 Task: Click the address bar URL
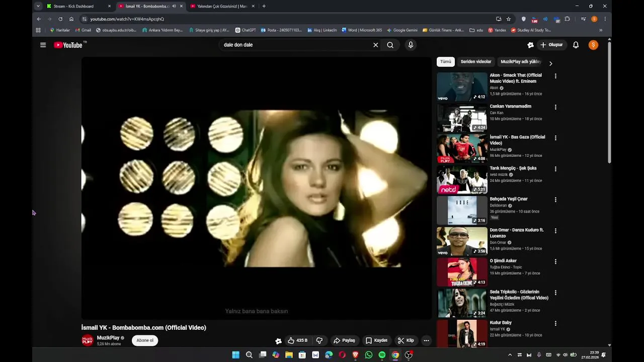coord(127,19)
